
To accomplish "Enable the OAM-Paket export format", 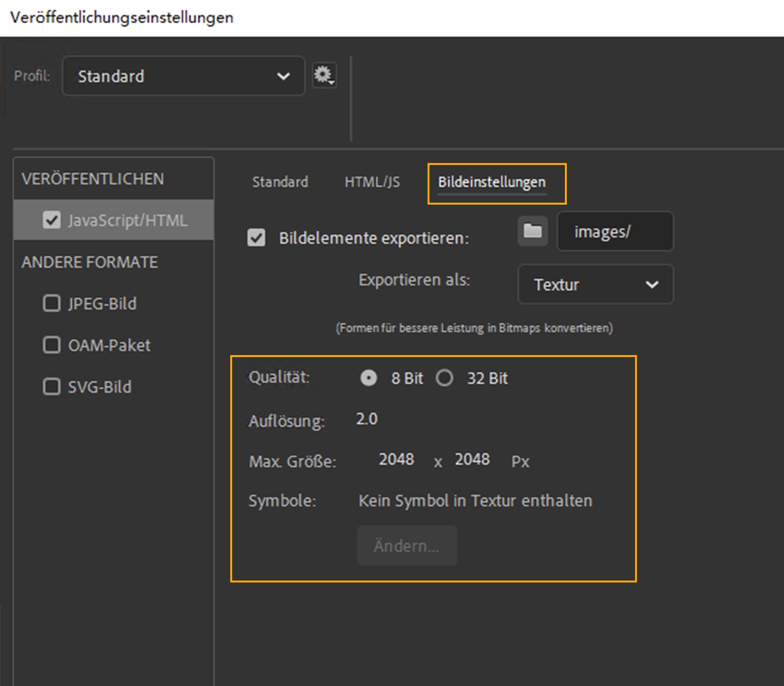I will tap(51, 345).
